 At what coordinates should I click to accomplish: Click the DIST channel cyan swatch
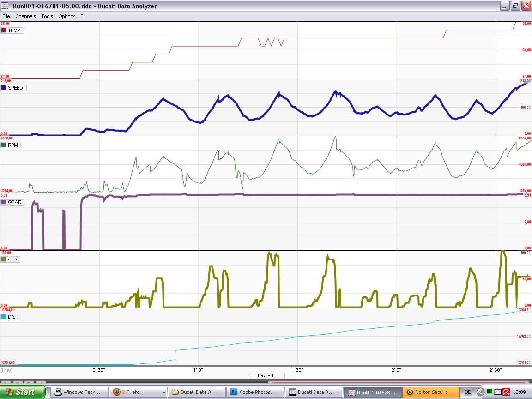[x=4, y=317]
